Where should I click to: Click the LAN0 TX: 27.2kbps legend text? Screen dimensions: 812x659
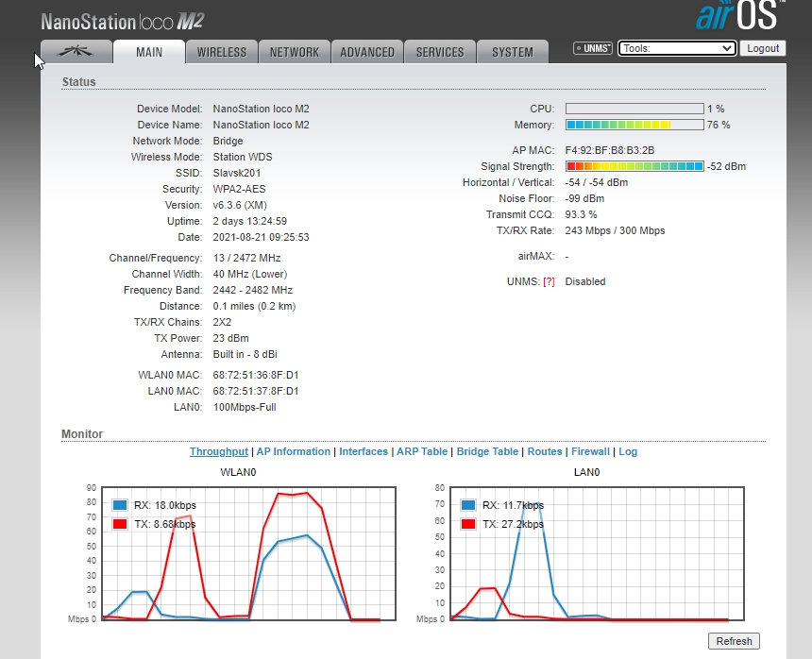pyautogui.click(x=514, y=524)
